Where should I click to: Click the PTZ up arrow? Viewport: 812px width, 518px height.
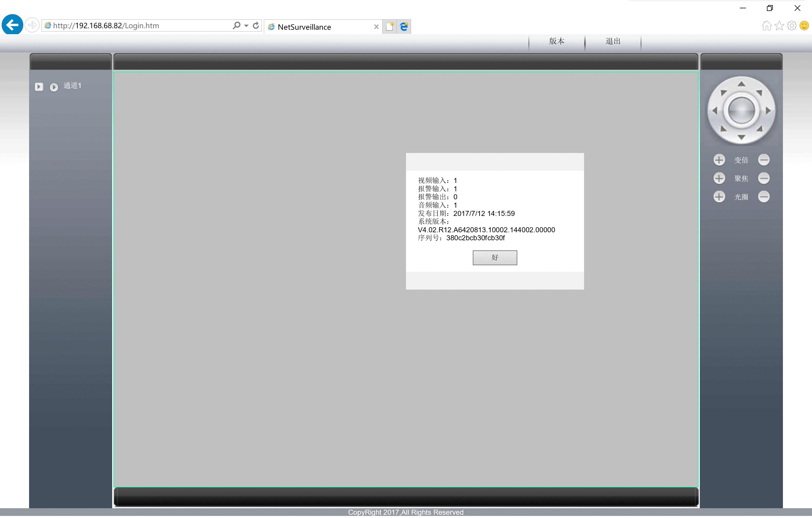tap(741, 84)
